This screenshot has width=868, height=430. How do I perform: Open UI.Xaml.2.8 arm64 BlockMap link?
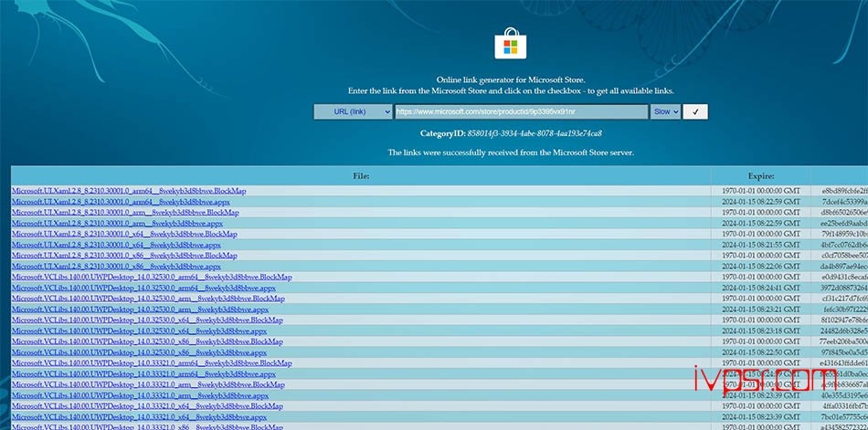(x=129, y=191)
